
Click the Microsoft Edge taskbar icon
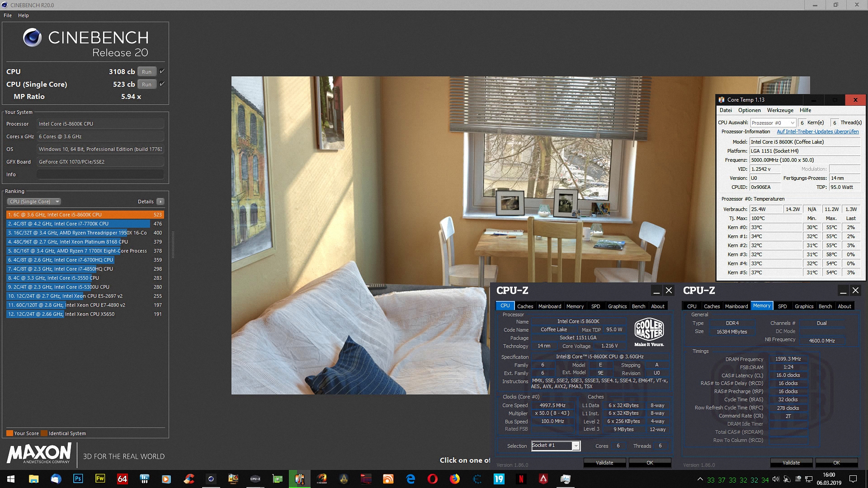pos(410,479)
